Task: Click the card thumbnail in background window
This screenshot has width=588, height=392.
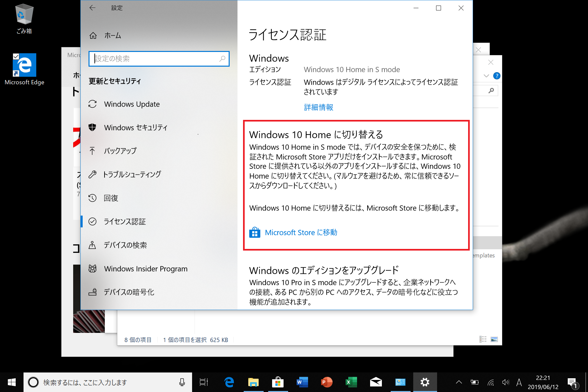Action: click(x=89, y=321)
